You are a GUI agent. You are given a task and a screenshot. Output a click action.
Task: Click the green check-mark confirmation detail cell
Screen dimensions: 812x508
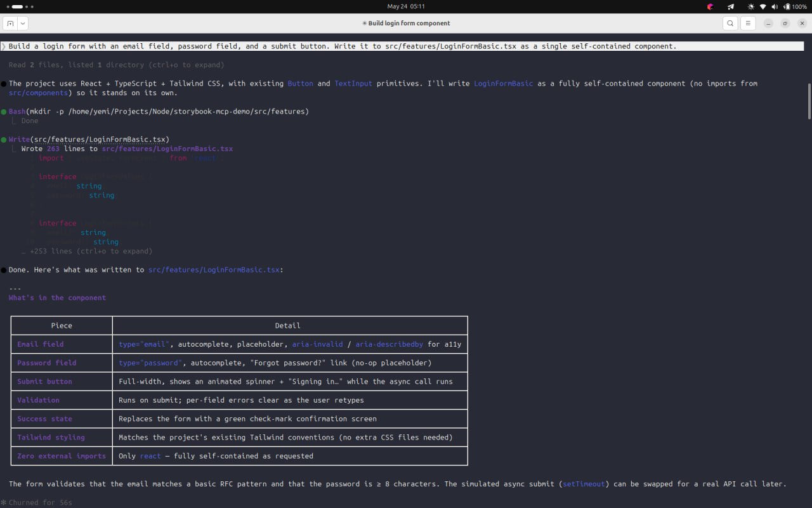(x=290, y=418)
